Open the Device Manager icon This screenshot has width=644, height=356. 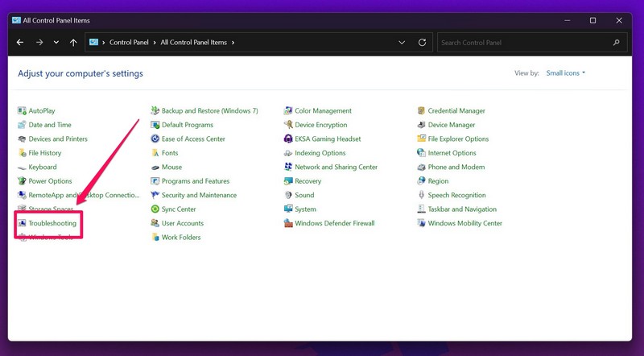421,125
